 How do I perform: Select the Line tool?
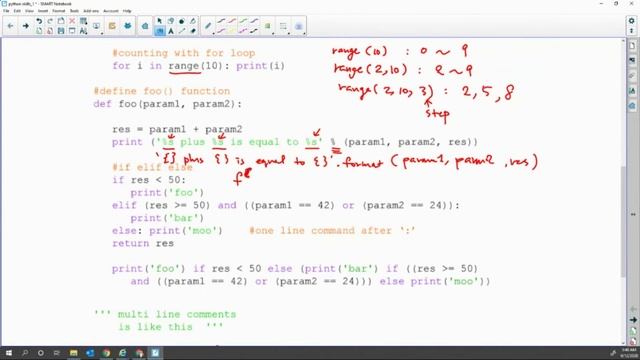coord(182,31)
